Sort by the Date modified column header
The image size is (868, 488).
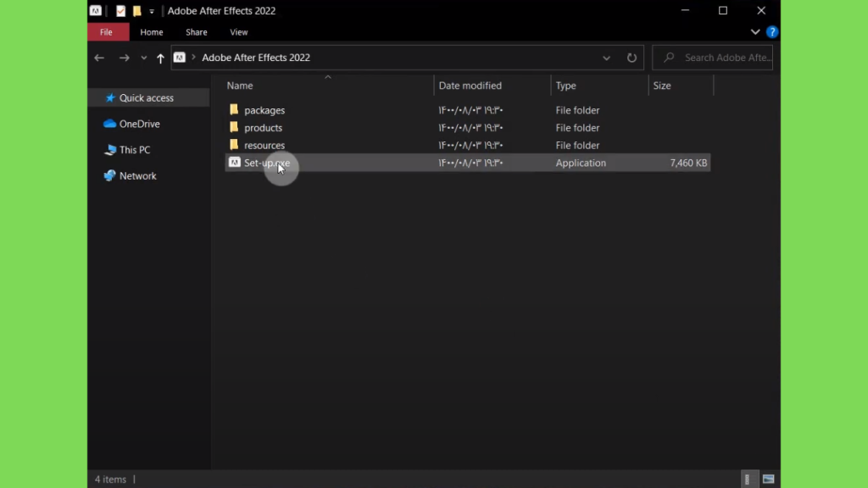point(470,86)
